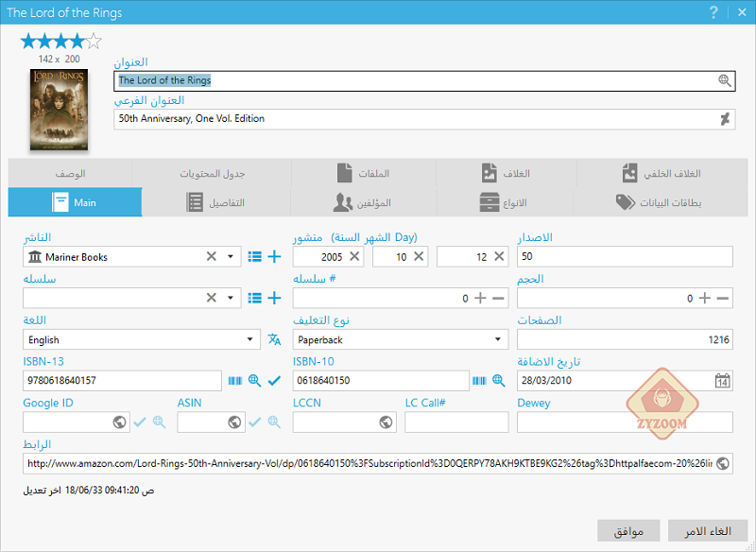Open publisher list icon
The width and height of the screenshot is (756, 552).
[x=254, y=257]
